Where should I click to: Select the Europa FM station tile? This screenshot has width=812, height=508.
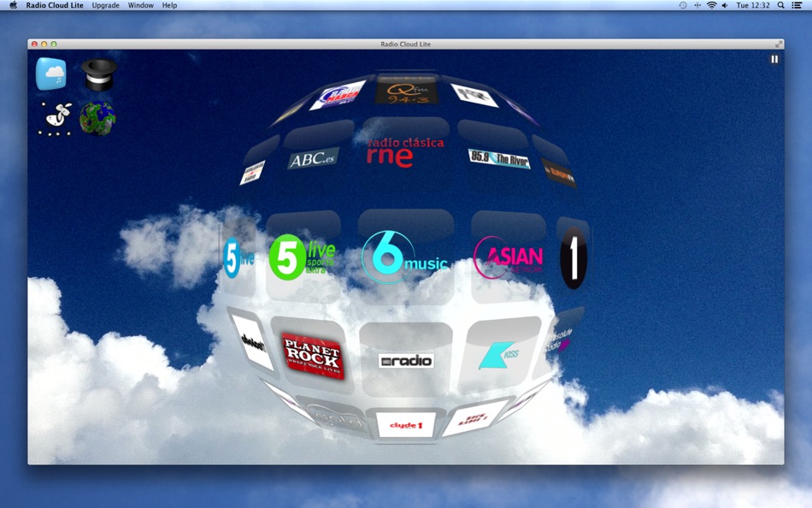[559, 174]
